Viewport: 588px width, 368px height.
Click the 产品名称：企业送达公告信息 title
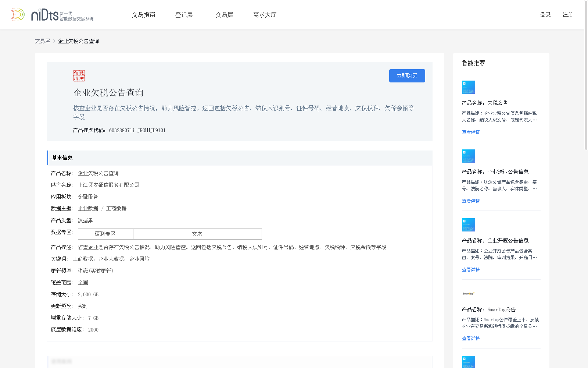click(x=495, y=172)
